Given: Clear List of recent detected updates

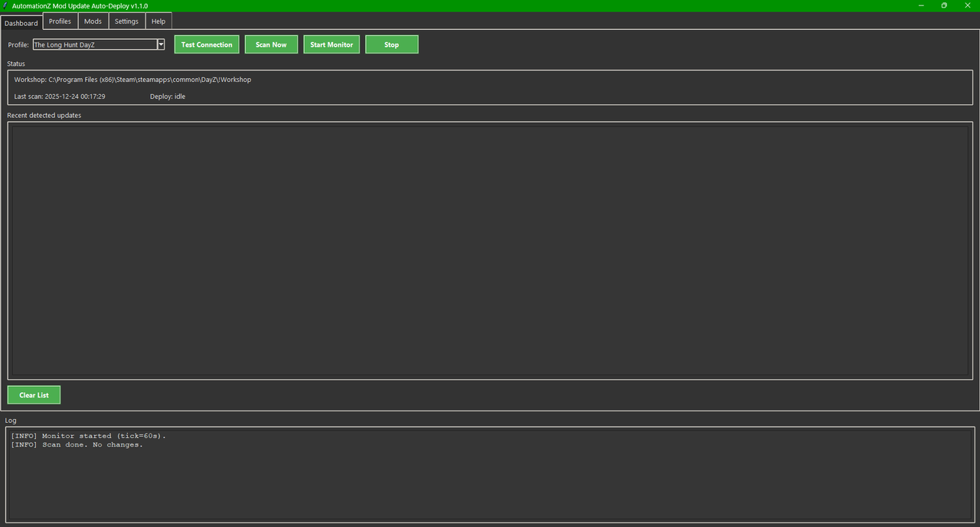Looking at the screenshot, I should click(34, 394).
